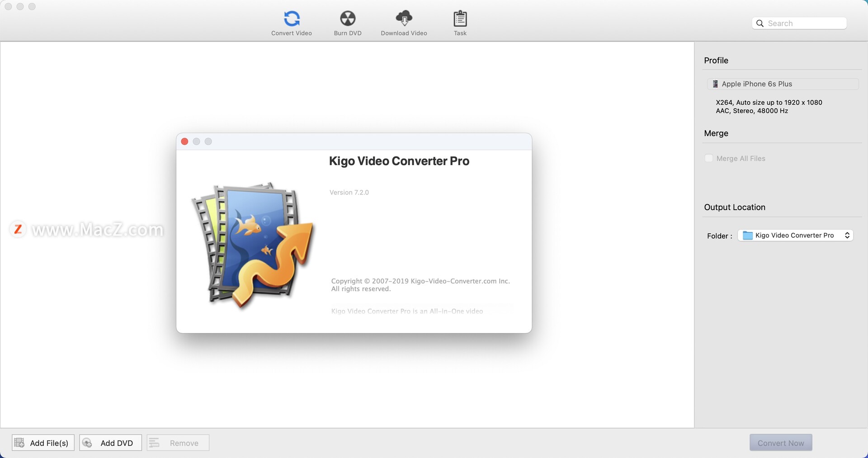Image resolution: width=868 pixels, height=458 pixels.
Task: Click Add File(s) button
Action: click(43, 443)
